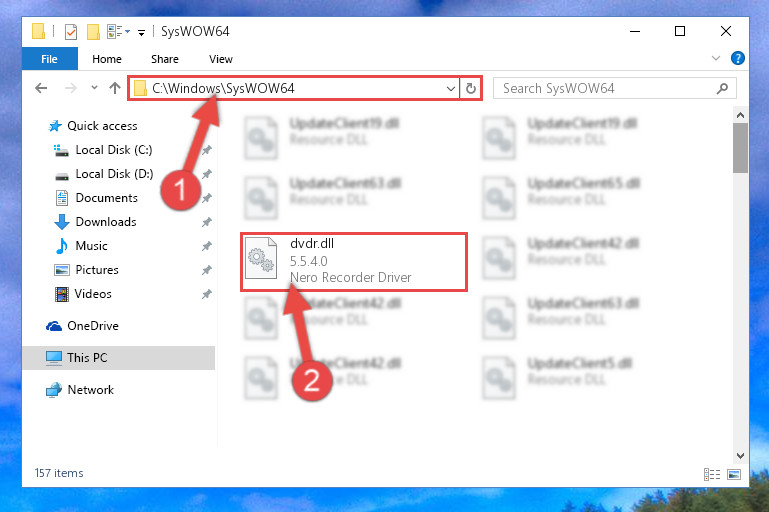Select OneDrive in the navigation pane

tap(93, 326)
